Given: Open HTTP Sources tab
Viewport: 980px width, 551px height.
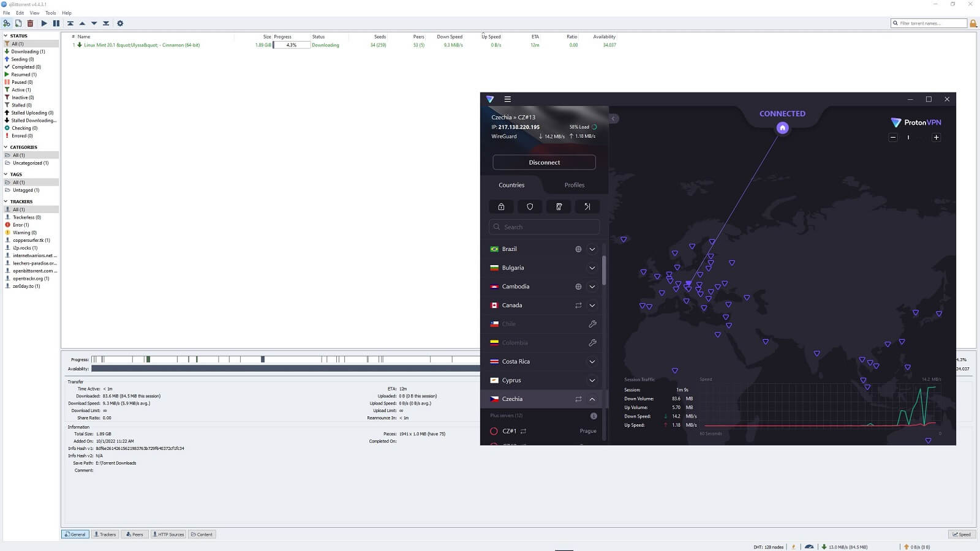Looking at the screenshot, I should [168, 534].
